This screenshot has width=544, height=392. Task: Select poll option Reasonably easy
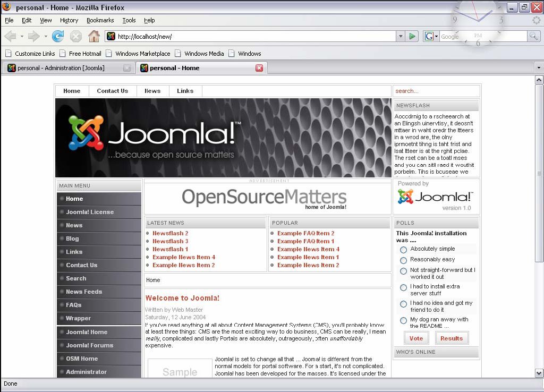tap(403, 260)
